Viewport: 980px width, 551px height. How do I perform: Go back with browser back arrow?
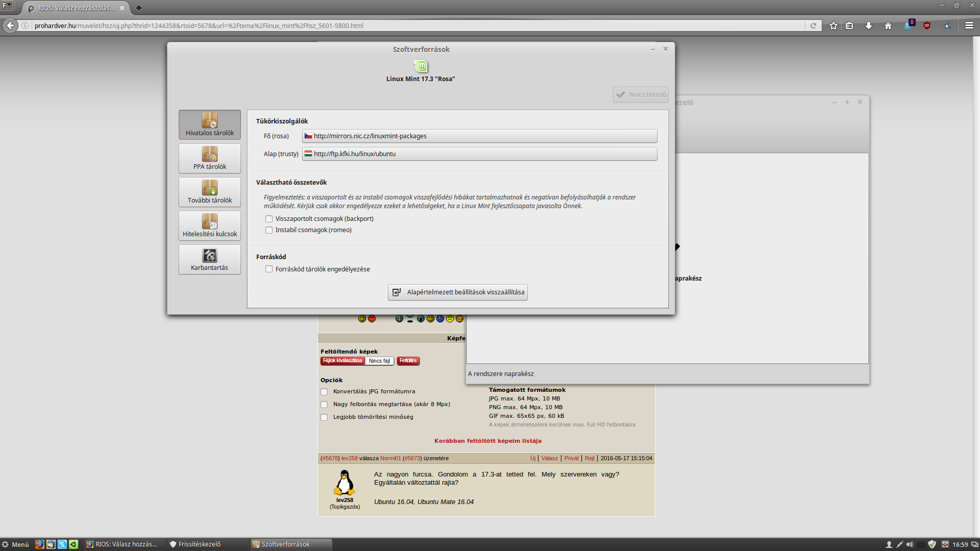point(10,26)
